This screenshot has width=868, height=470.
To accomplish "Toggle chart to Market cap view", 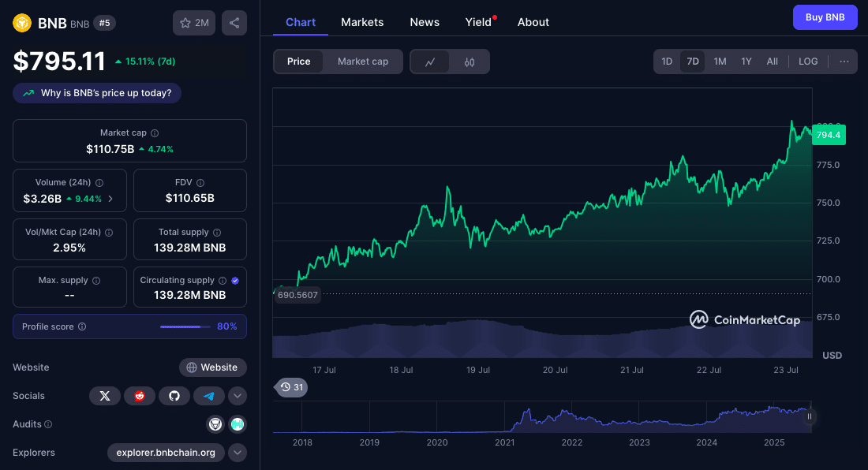I will pos(362,62).
